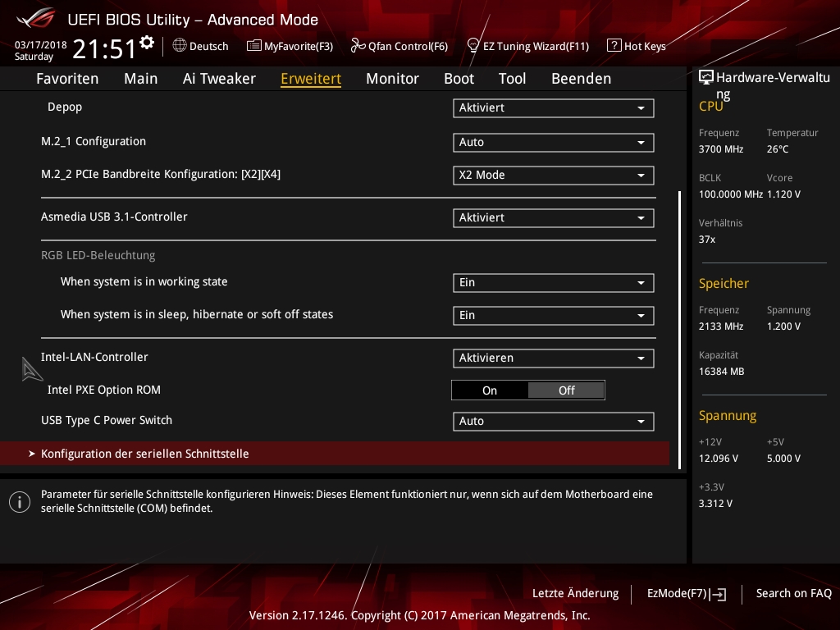
Task: Switch to the Tool tab
Action: tap(512, 79)
